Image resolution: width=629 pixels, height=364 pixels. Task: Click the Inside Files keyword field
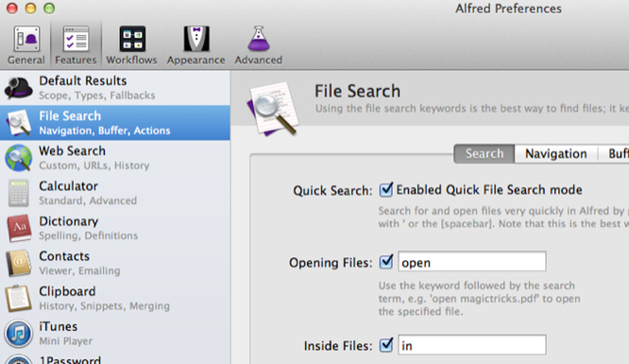[472, 345]
